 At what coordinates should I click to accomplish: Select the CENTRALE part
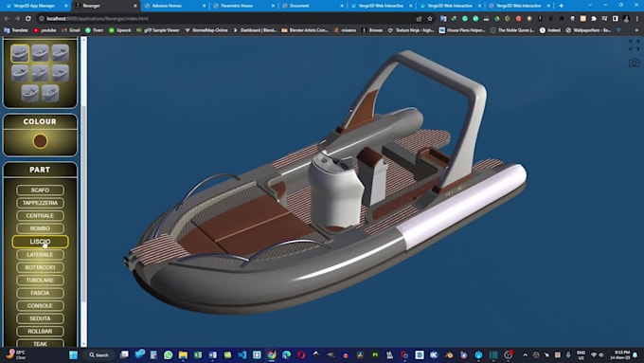click(40, 215)
